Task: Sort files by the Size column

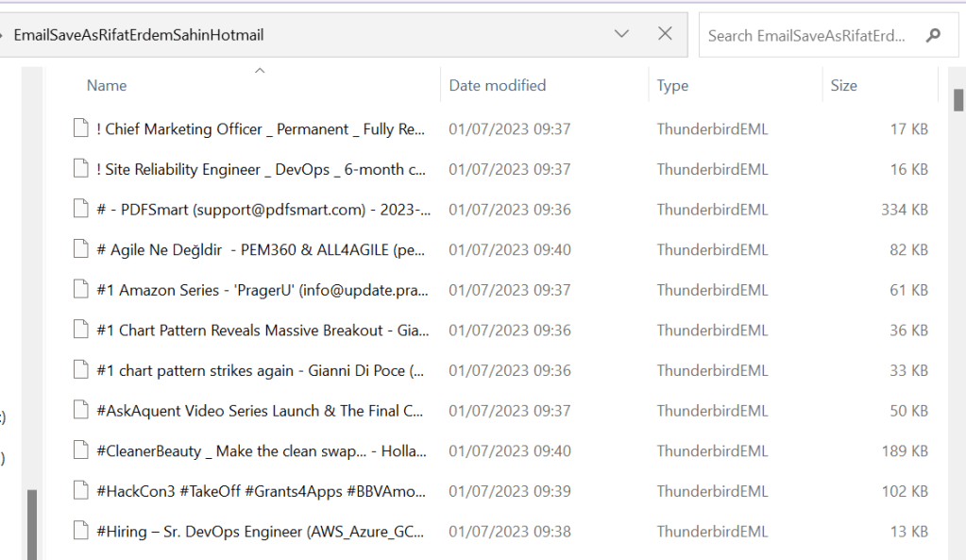Action: click(843, 86)
